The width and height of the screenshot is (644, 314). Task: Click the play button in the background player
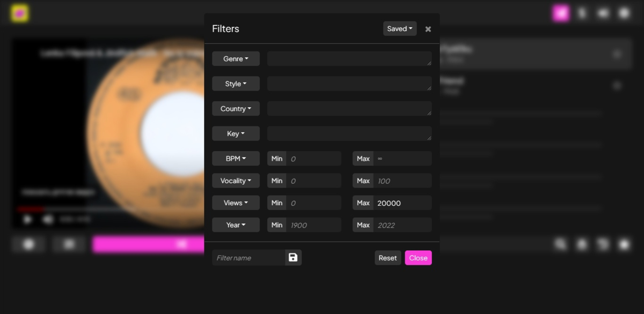point(27,219)
